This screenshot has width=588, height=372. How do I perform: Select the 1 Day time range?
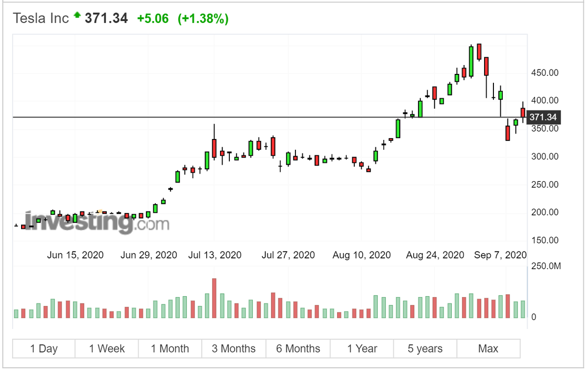click(44, 349)
